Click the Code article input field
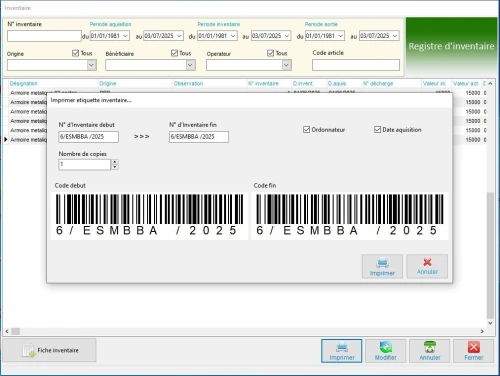Image resolution: width=500 pixels, height=376 pixels. tap(356, 65)
